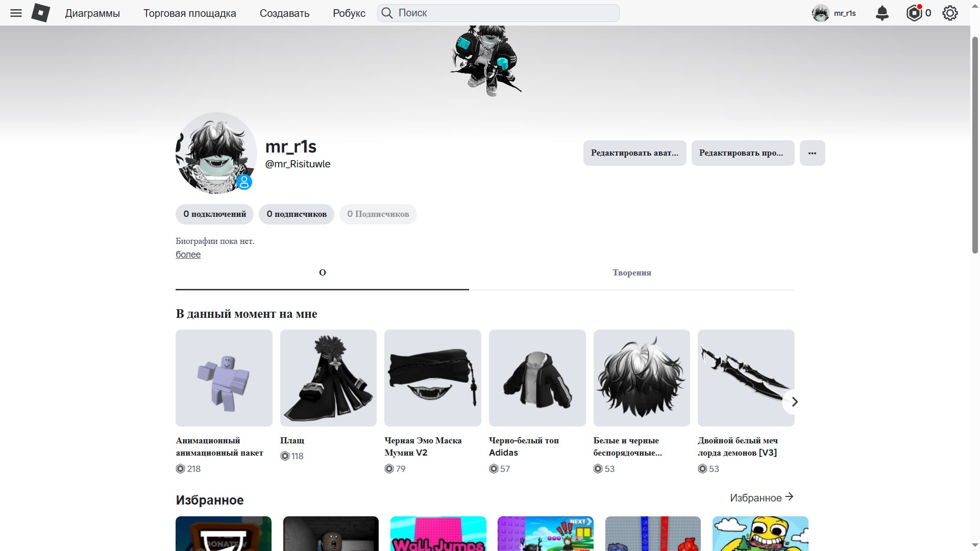Open the 0 подключений counter

214,214
